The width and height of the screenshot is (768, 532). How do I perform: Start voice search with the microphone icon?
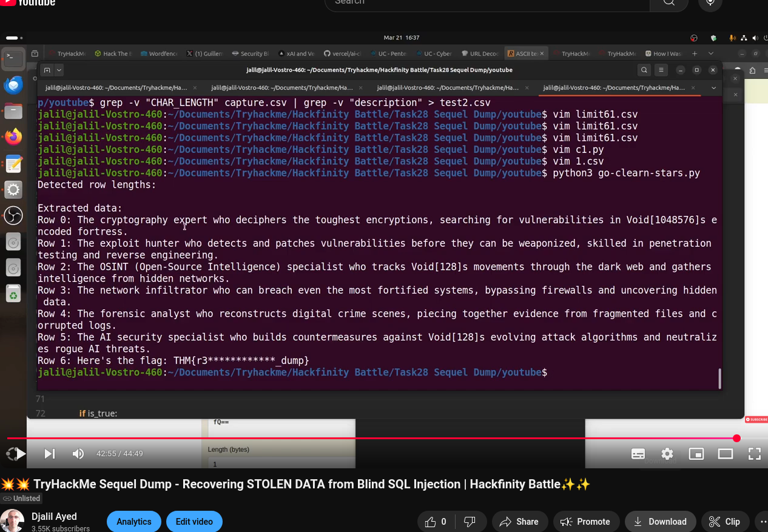tap(710, 2)
